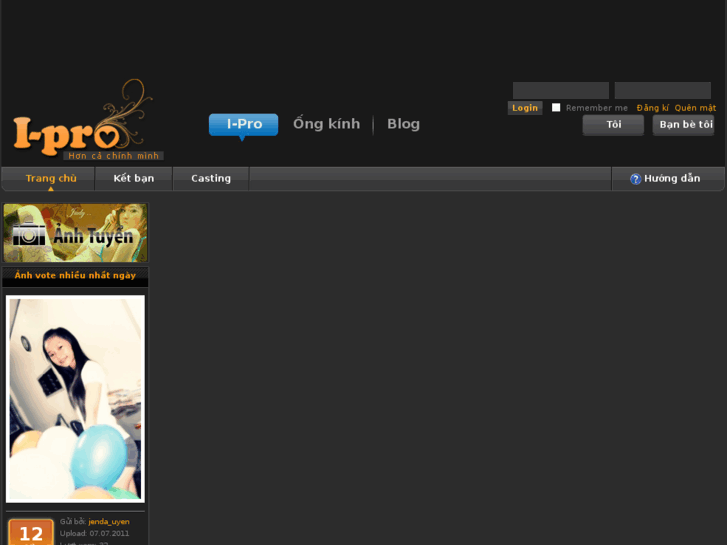Screen dimensions: 727x545
Task: Click the help question mark icon
Action: (x=635, y=179)
